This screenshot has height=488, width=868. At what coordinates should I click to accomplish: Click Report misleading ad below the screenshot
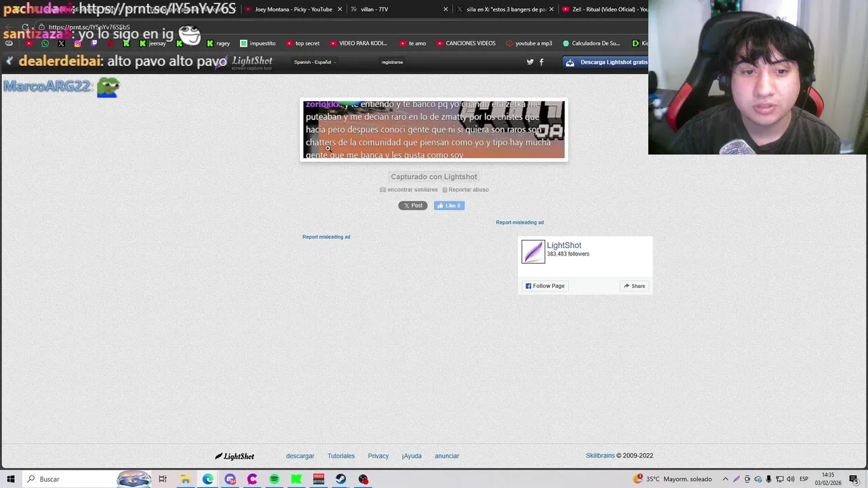[326, 237]
